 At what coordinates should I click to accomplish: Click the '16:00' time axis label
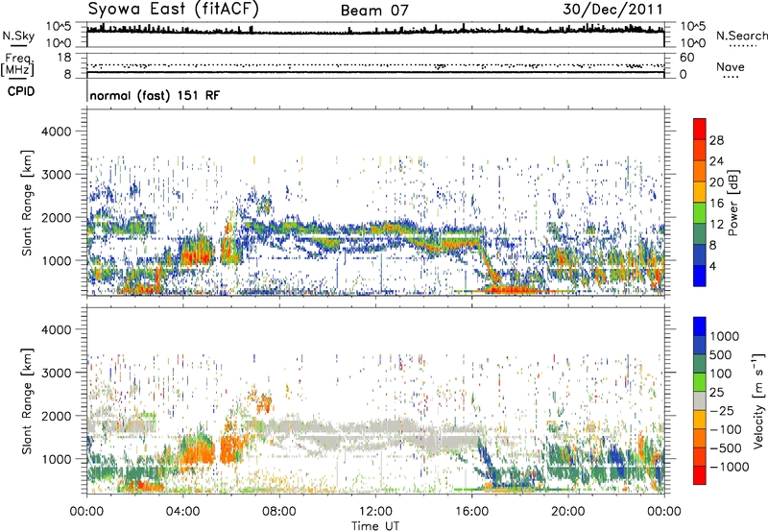coord(471,512)
